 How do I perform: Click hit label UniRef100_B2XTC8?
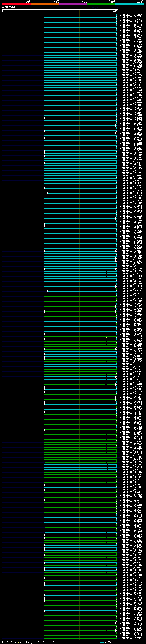(131, 251)
